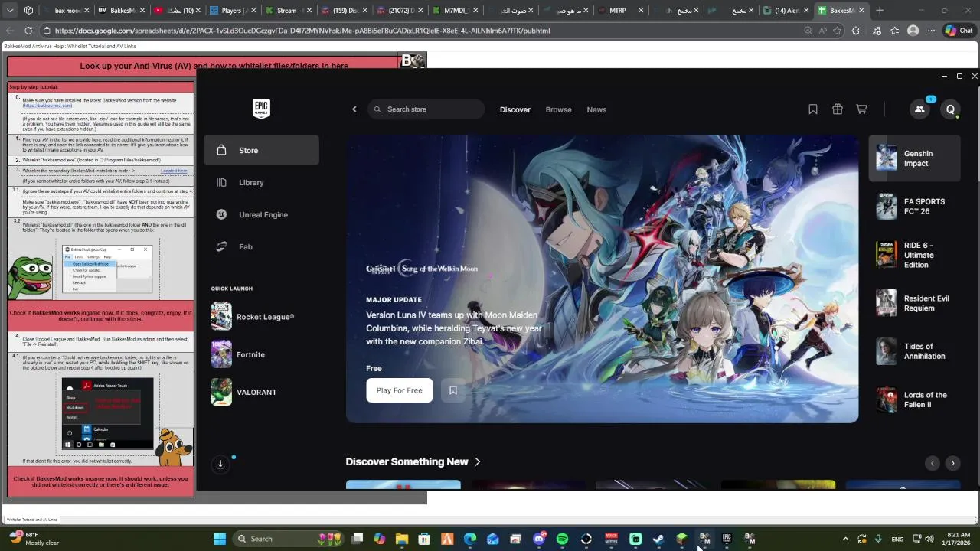The image size is (980, 551).
Task: Select Lords of the Fallen II in list
Action: tap(914, 399)
